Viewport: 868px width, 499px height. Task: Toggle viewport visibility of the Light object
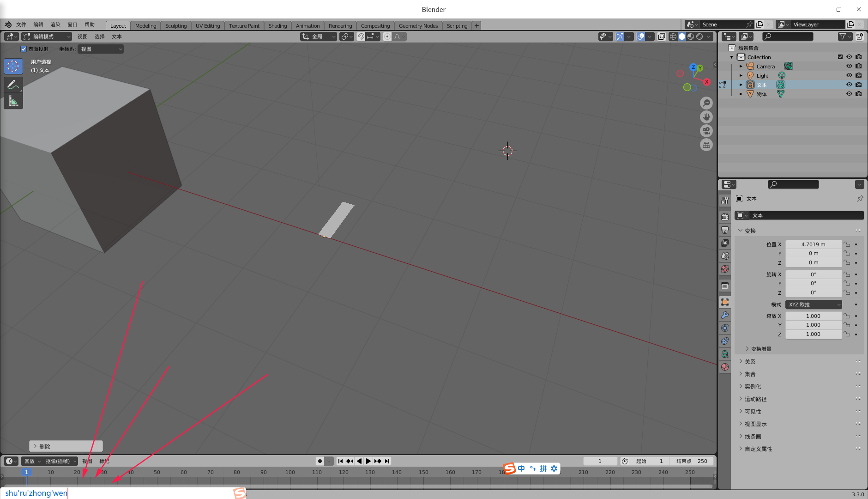tap(849, 75)
